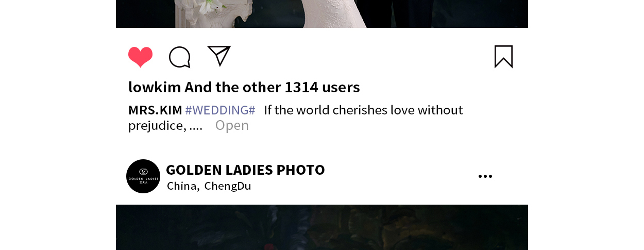The width and height of the screenshot is (644, 250).
Task: Save the post using the bookmark icon
Action: (503, 57)
